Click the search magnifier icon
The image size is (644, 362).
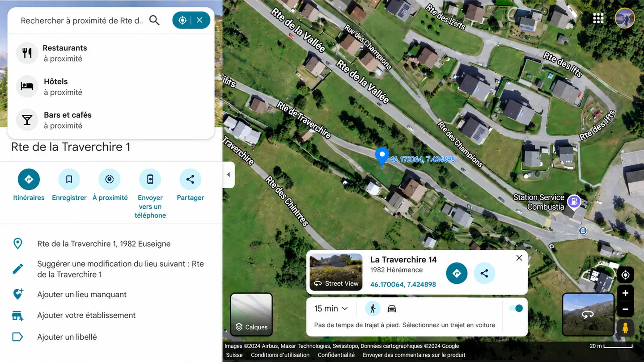(154, 20)
